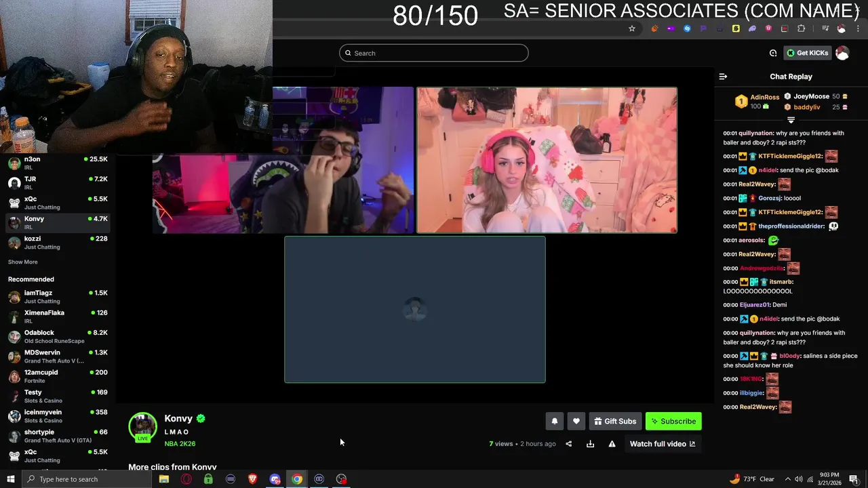Click the purple P extension icon
The image size is (868, 488).
703,28
